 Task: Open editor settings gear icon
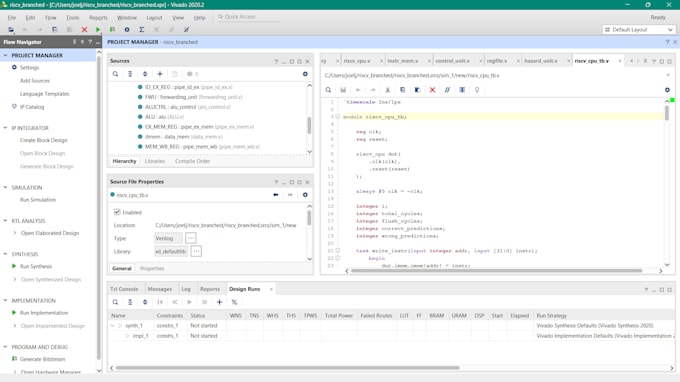click(667, 90)
